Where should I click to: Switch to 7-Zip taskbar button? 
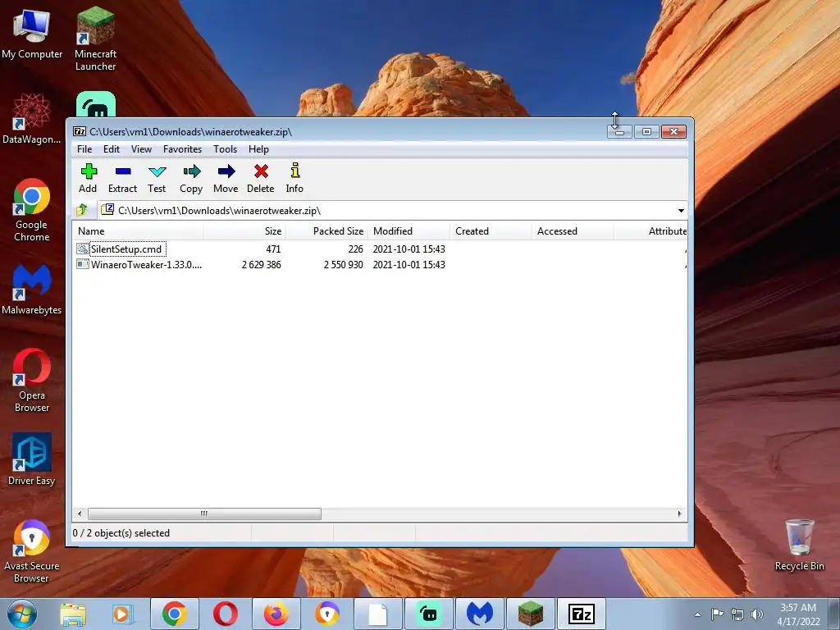coord(582,614)
